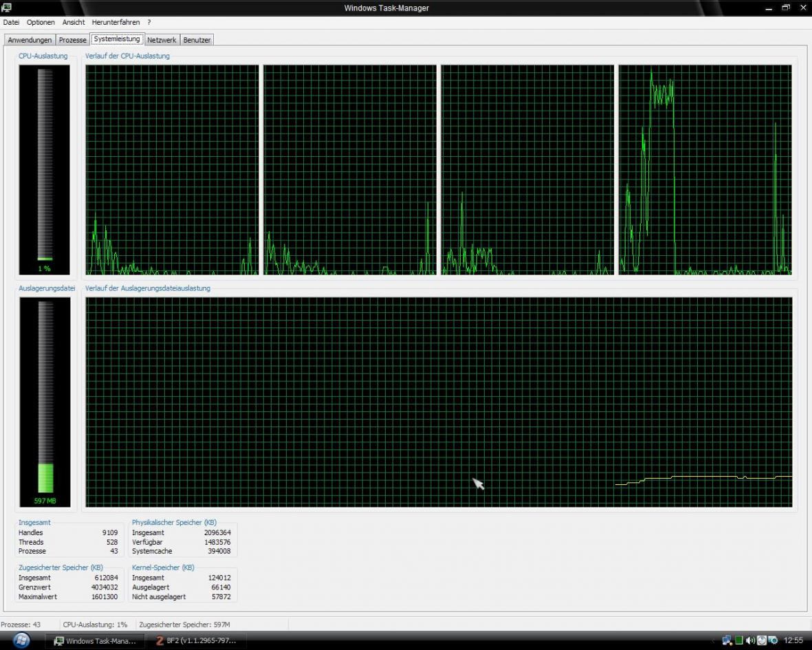Click status bar Prozesse: 43 entry

[x=21, y=625]
